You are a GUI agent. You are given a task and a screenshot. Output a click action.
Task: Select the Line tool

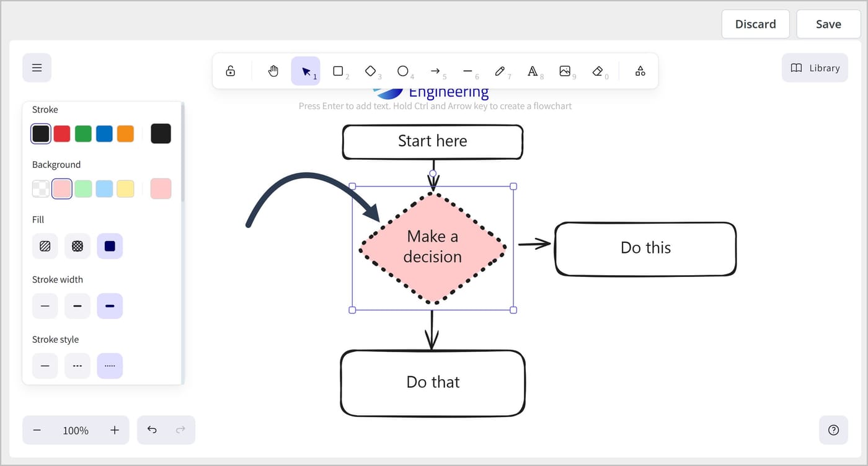pos(468,71)
